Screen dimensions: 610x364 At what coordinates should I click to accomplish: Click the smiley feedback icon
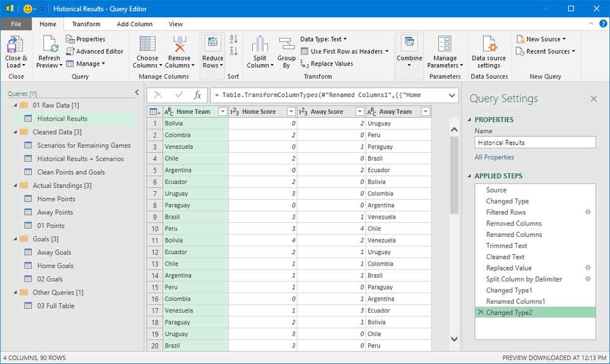click(27, 9)
